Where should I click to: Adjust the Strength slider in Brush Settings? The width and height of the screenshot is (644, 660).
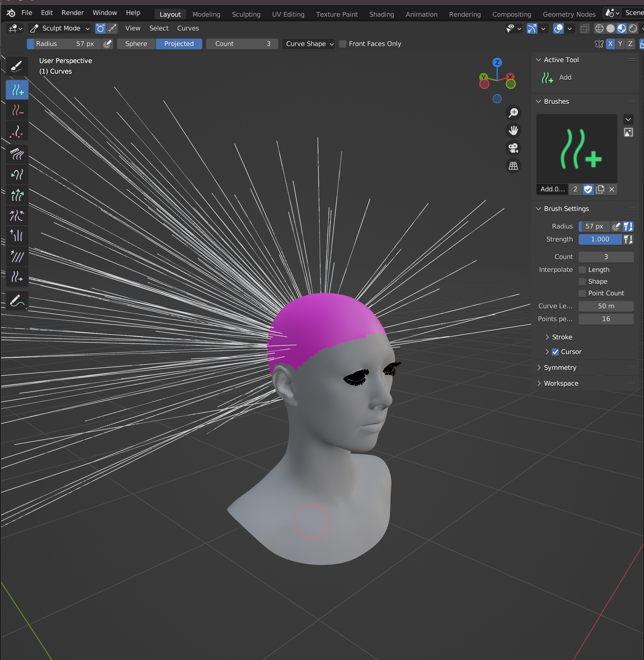tap(600, 239)
